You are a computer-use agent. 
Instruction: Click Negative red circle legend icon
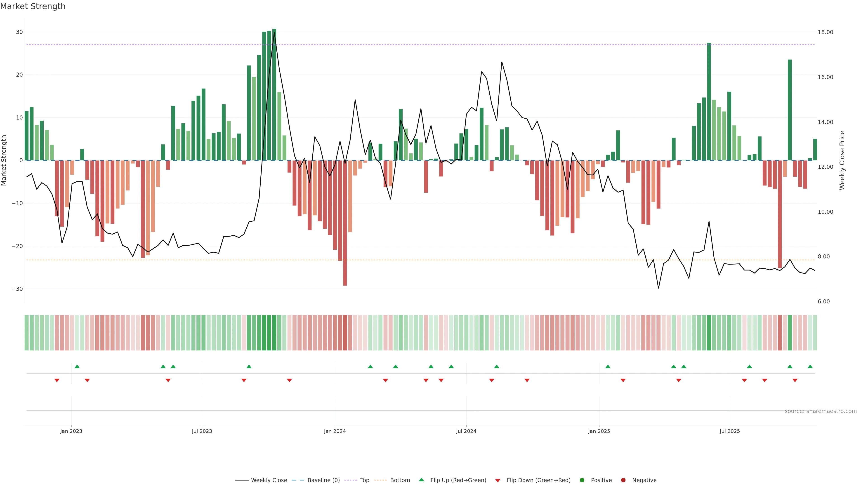click(x=623, y=480)
